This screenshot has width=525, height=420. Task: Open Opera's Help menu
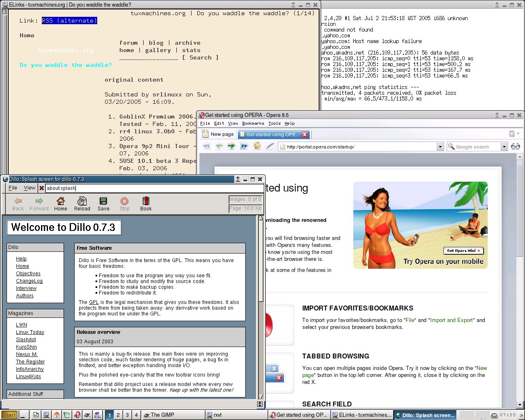(290, 123)
